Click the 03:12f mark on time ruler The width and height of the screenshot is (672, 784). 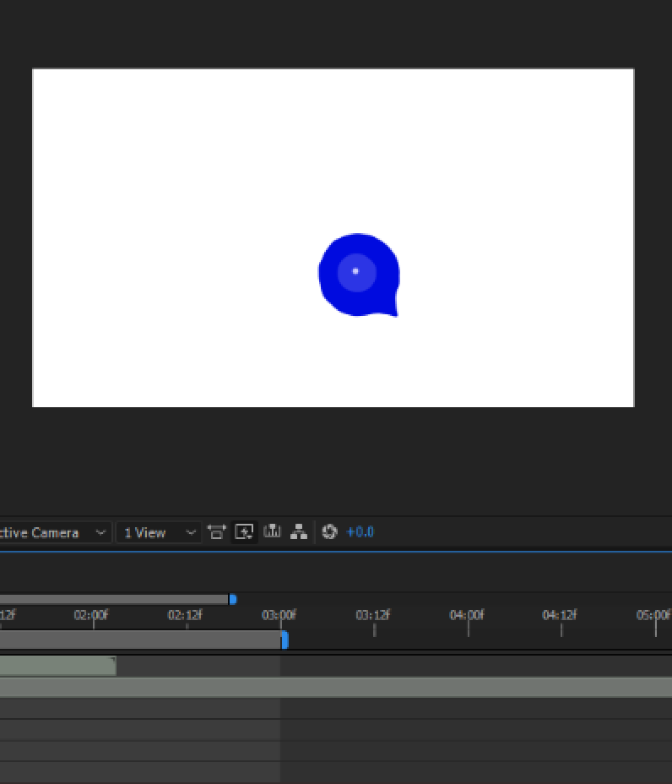(x=372, y=615)
